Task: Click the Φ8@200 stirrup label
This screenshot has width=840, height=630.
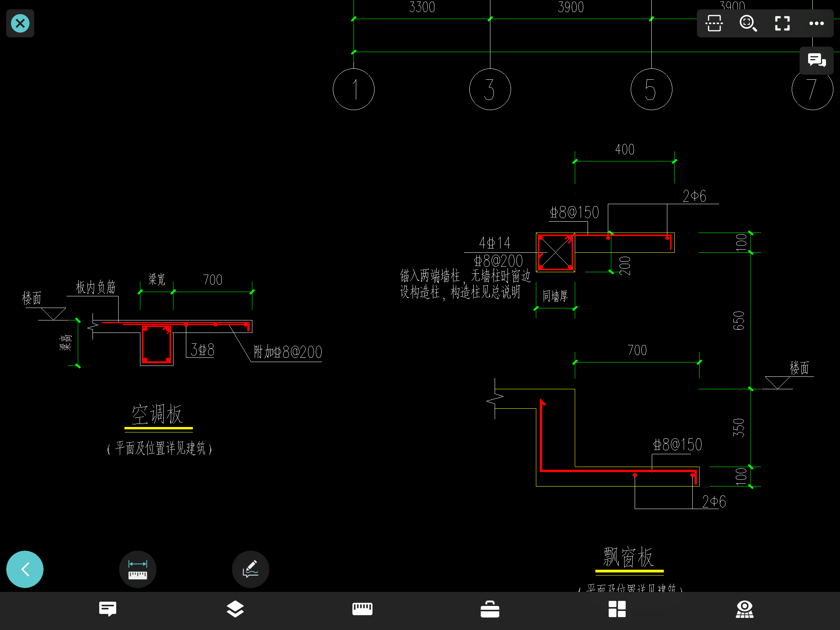Action: pyautogui.click(x=498, y=261)
